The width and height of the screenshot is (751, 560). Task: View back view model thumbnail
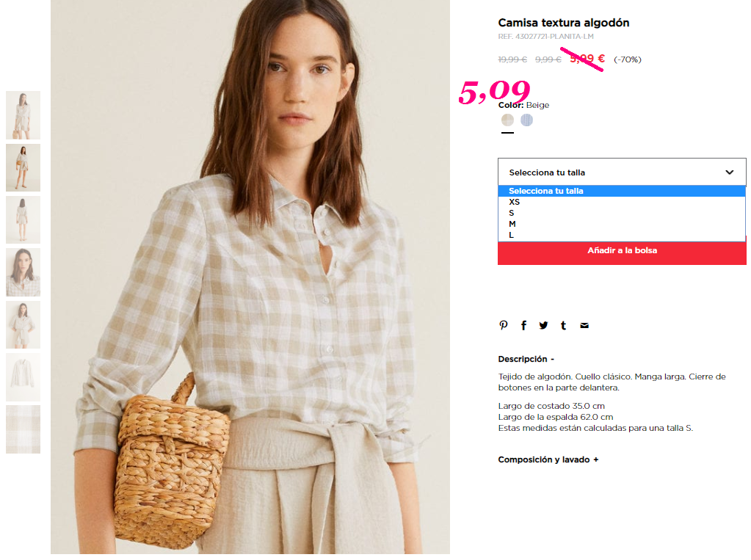(23, 220)
